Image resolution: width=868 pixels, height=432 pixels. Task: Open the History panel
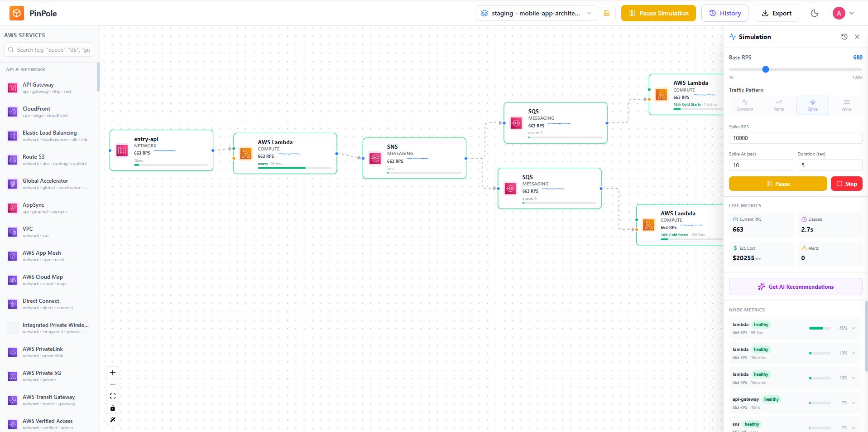click(x=724, y=13)
